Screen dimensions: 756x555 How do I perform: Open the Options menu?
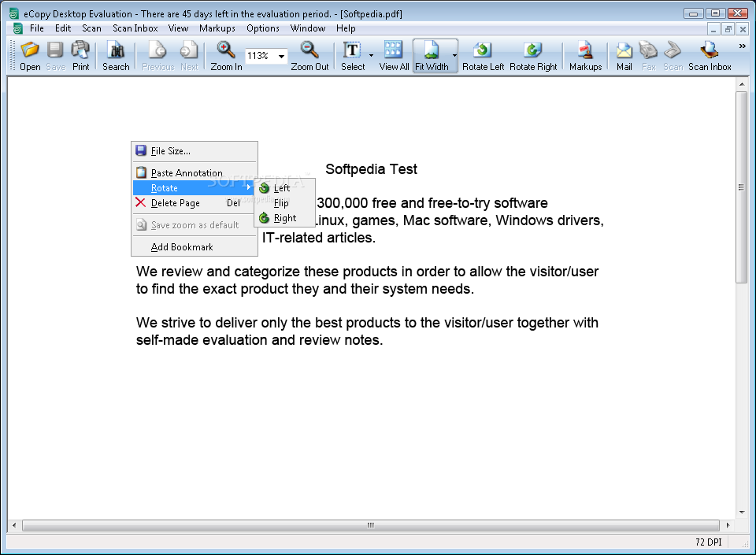click(263, 28)
